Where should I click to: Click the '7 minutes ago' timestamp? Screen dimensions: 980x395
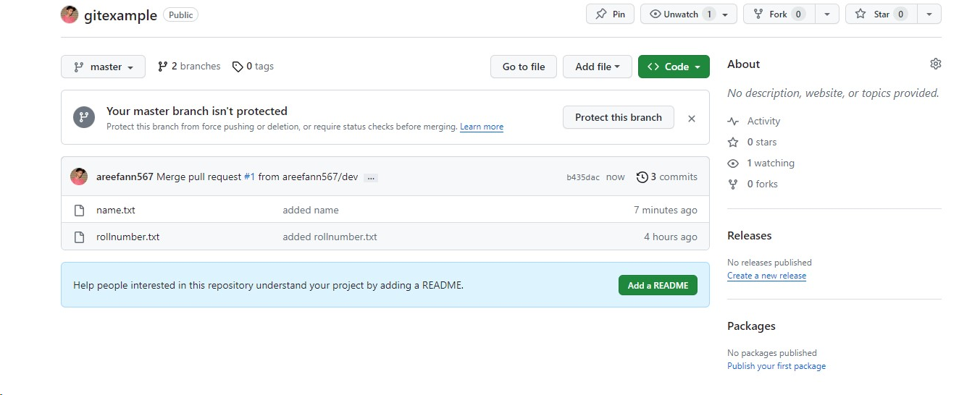point(666,210)
